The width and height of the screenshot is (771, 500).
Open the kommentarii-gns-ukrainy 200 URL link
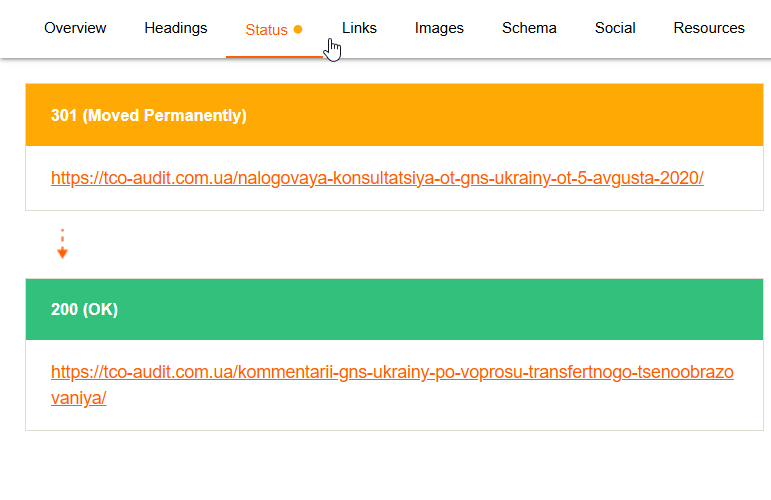(x=392, y=372)
